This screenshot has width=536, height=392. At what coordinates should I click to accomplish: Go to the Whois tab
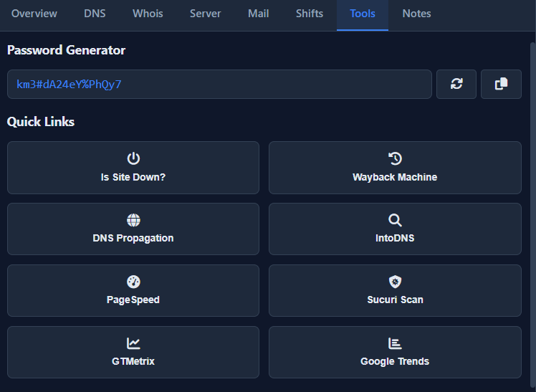[148, 14]
